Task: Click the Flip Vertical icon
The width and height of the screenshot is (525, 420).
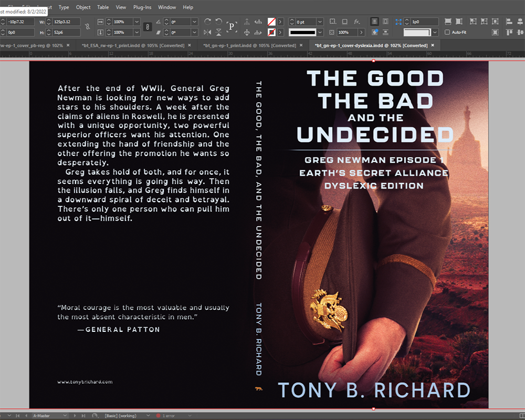Action: pyautogui.click(x=218, y=33)
